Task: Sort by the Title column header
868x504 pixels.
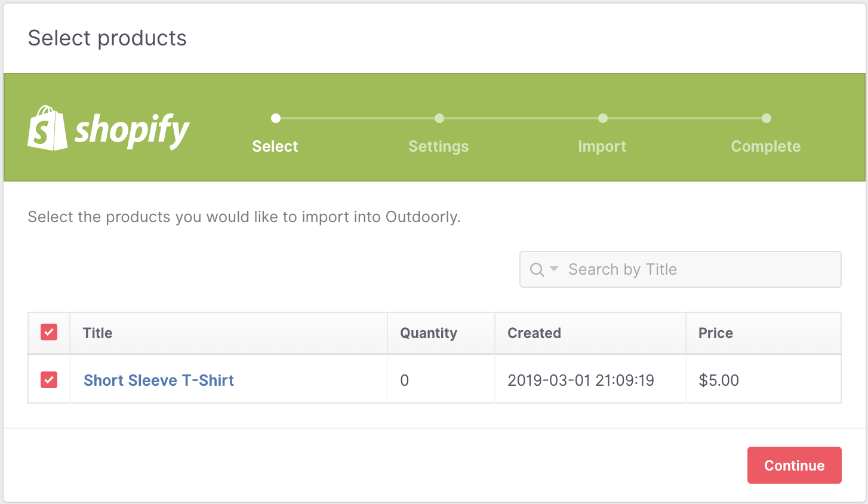Action: pyautogui.click(x=98, y=333)
